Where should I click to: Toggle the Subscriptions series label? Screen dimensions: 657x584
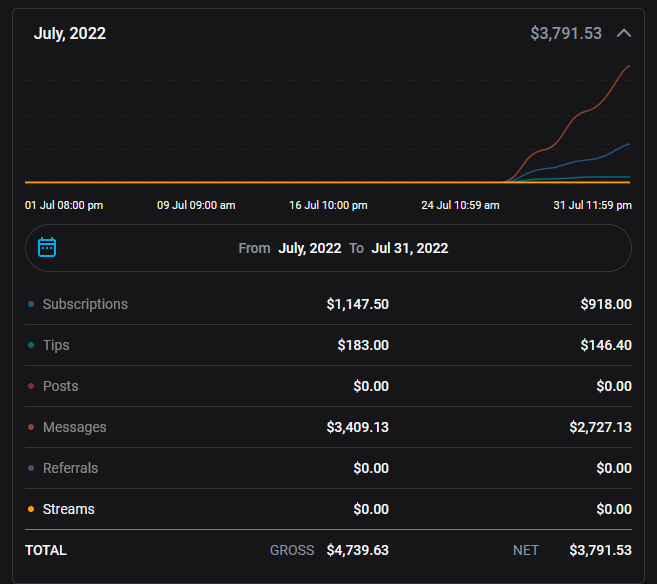pos(85,304)
